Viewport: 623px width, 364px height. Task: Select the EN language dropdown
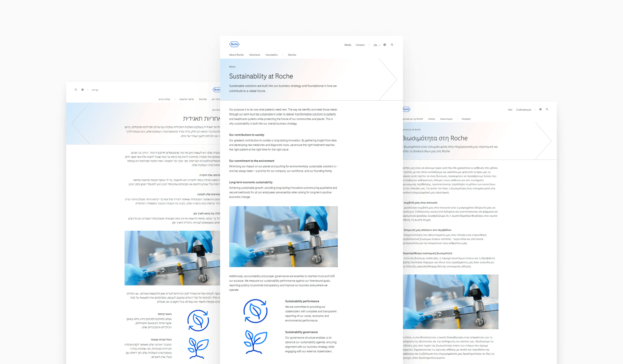point(376,44)
